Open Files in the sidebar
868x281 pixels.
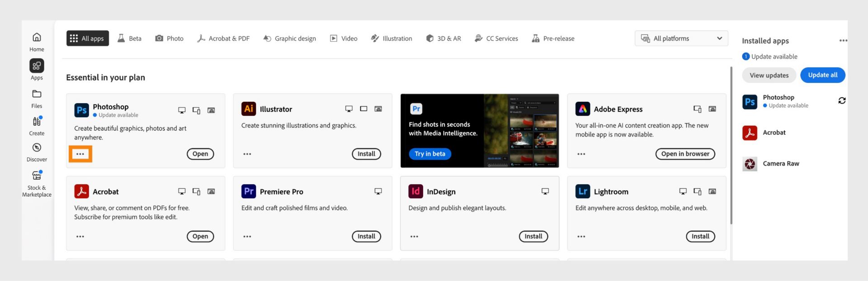(37, 99)
